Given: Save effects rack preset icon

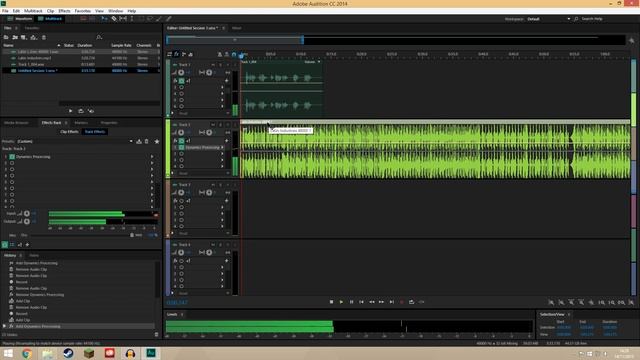Looking at the screenshot, I should click(139, 141).
